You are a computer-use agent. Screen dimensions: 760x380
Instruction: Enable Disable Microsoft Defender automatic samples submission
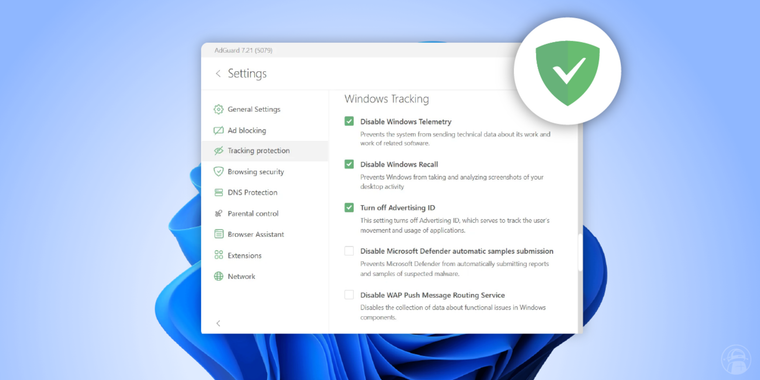[349, 251]
